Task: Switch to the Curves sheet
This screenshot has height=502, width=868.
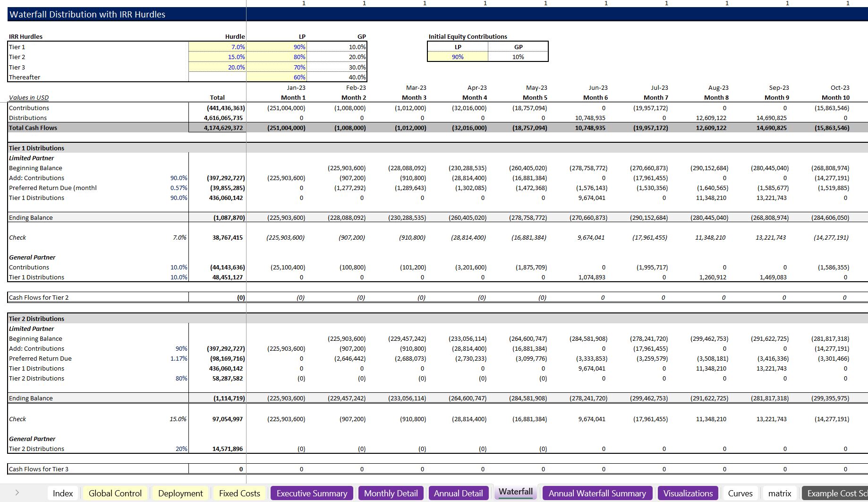Action: [x=740, y=493]
